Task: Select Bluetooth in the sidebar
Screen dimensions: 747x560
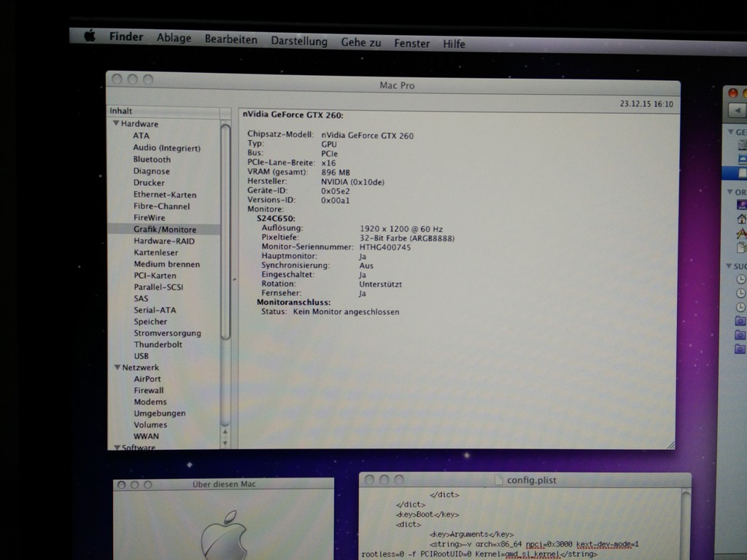Action: point(152,159)
